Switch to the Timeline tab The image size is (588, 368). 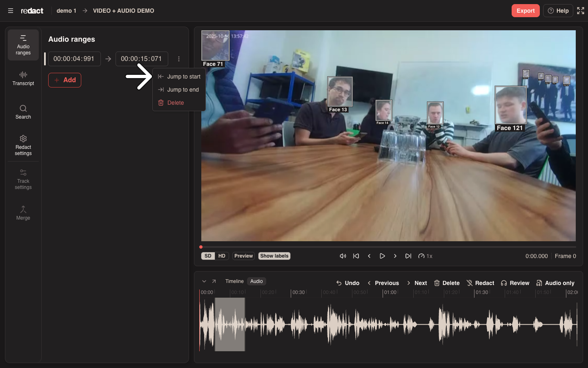pyautogui.click(x=234, y=281)
